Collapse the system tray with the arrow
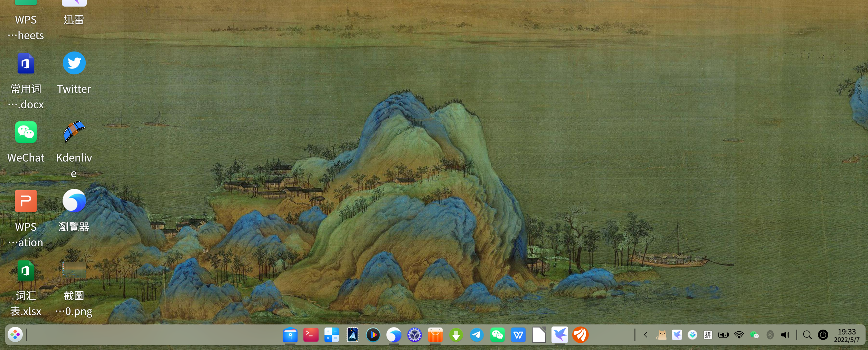Screen dimensions: 868x350 pos(645,335)
